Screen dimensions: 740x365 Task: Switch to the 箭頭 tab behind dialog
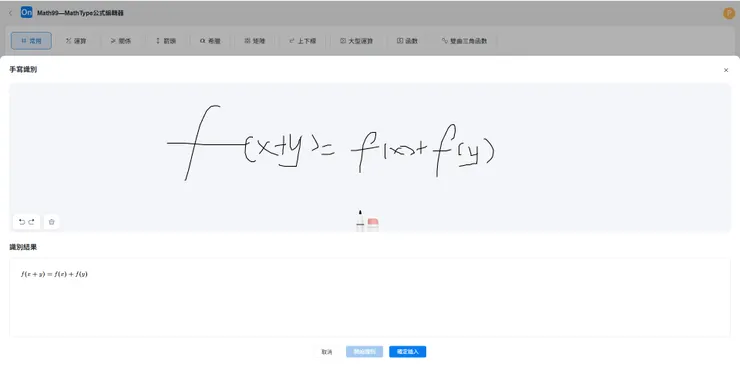pyautogui.click(x=166, y=41)
